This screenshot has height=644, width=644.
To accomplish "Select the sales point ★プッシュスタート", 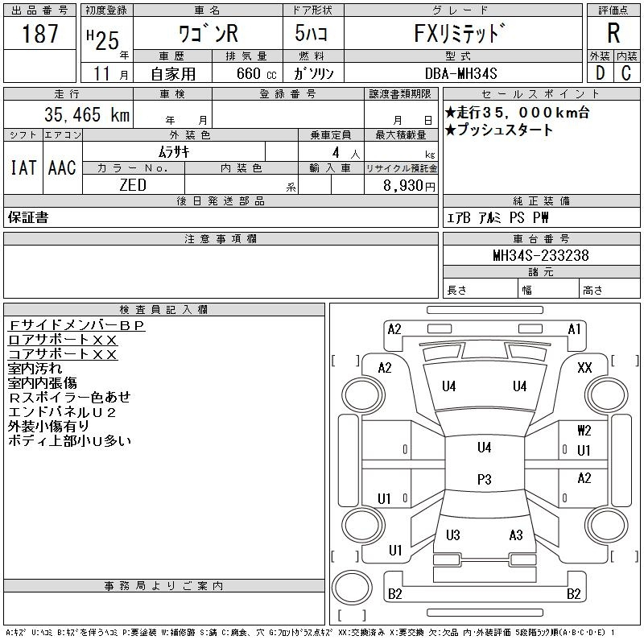I will click(499, 130).
